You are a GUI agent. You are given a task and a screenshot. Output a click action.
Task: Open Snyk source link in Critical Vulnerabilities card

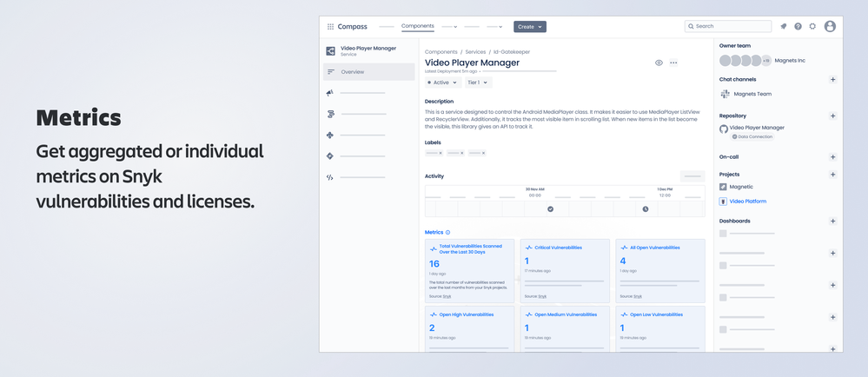[x=542, y=296]
